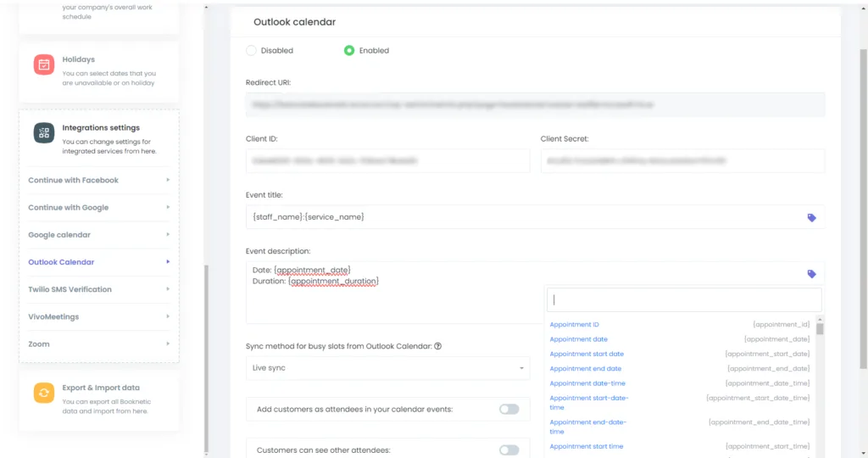868x458 pixels.
Task: Expand Outlook Calendar arrow
Action: pyautogui.click(x=168, y=261)
